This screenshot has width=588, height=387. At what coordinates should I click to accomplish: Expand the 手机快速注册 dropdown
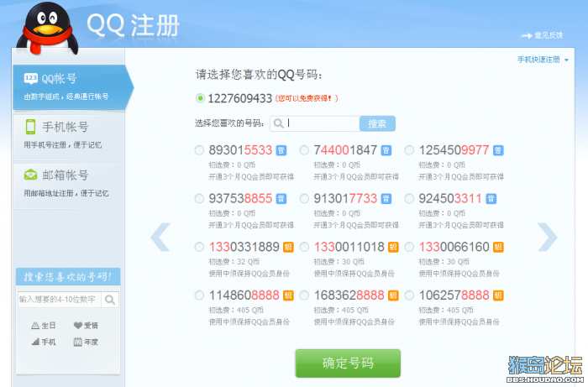tap(543, 60)
